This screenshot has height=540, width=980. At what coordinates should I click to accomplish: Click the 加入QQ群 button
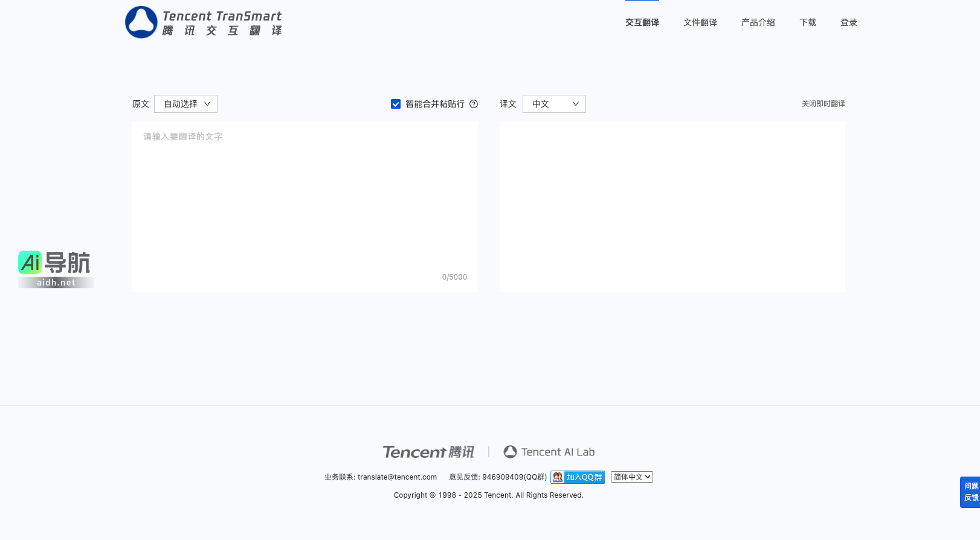click(578, 477)
